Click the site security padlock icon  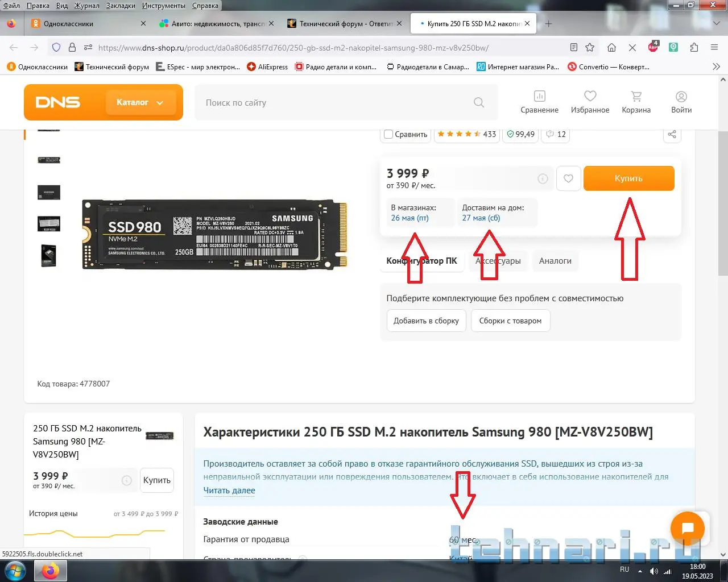pyautogui.click(x=72, y=48)
